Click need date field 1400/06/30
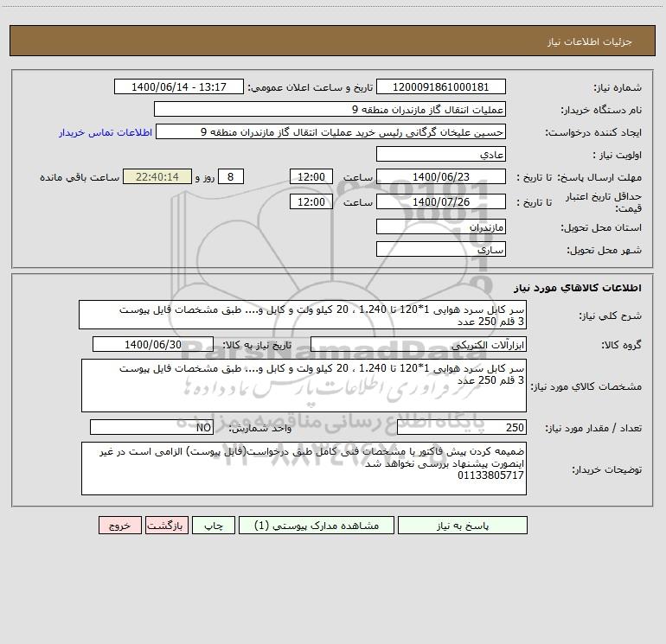 click(153, 344)
